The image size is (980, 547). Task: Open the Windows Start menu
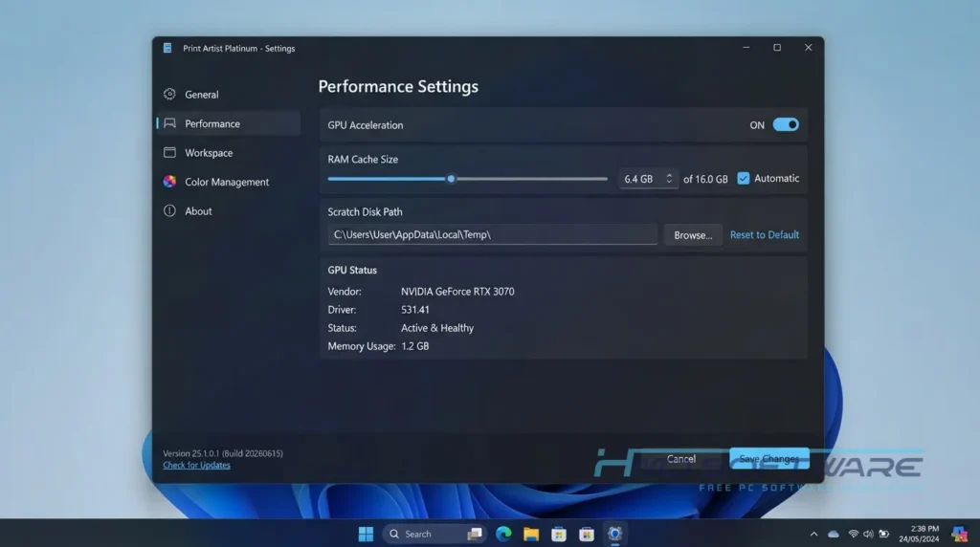tap(366, 534)
